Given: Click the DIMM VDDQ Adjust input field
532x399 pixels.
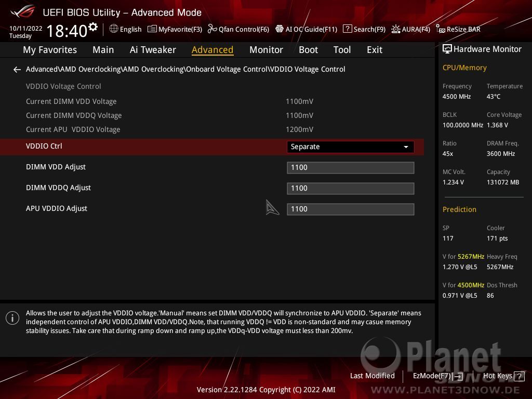Looking at the screenshot, I should tap(351, 188).
